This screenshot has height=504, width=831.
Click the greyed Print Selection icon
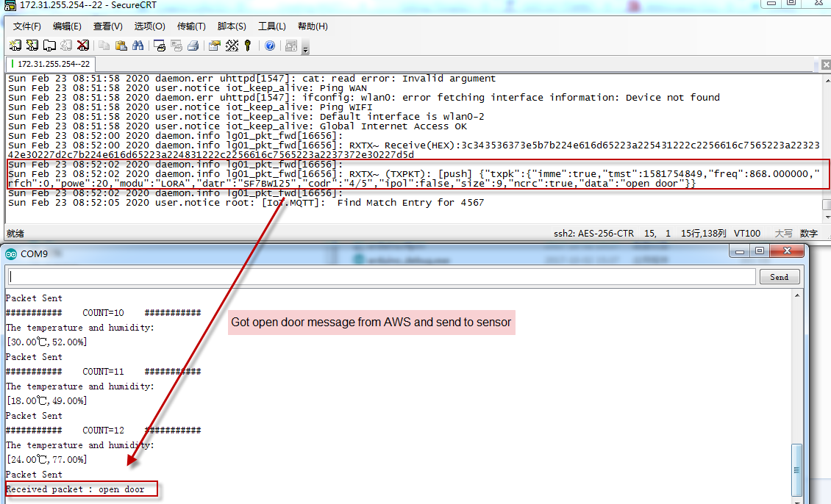176,46
